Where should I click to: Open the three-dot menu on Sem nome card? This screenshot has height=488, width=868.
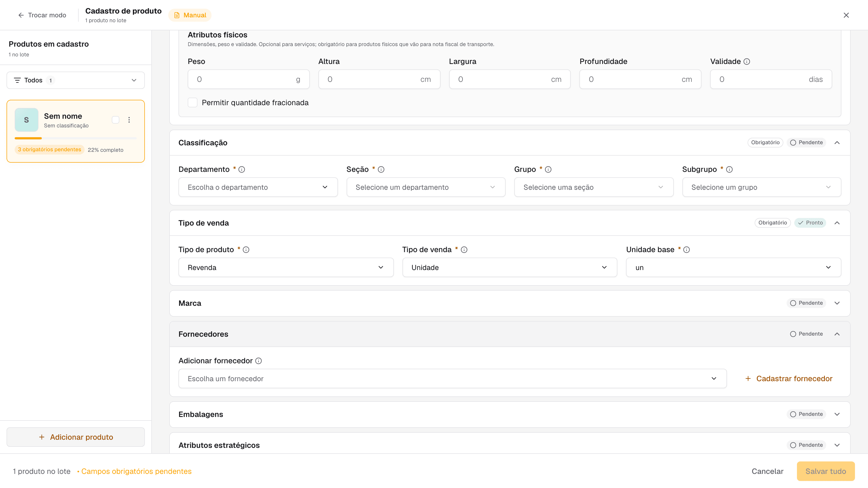pyautogui.click(x=129, y=120)
